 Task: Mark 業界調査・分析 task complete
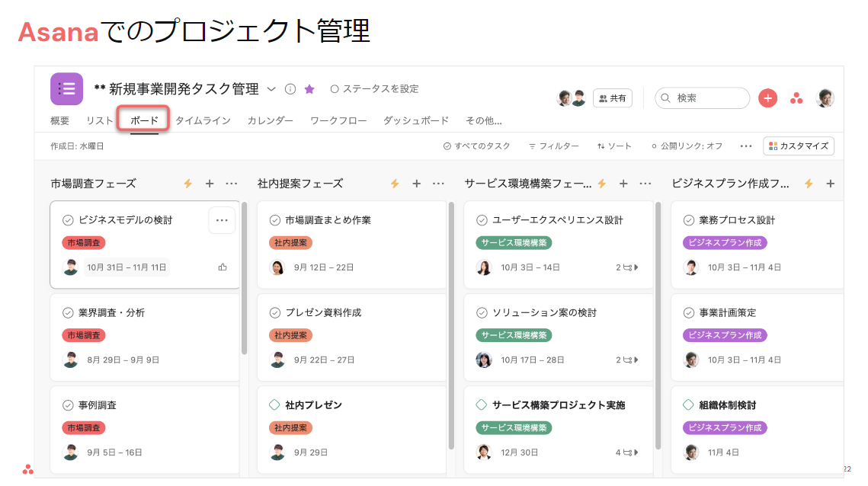pyautogui.click(x=68, y=313)
